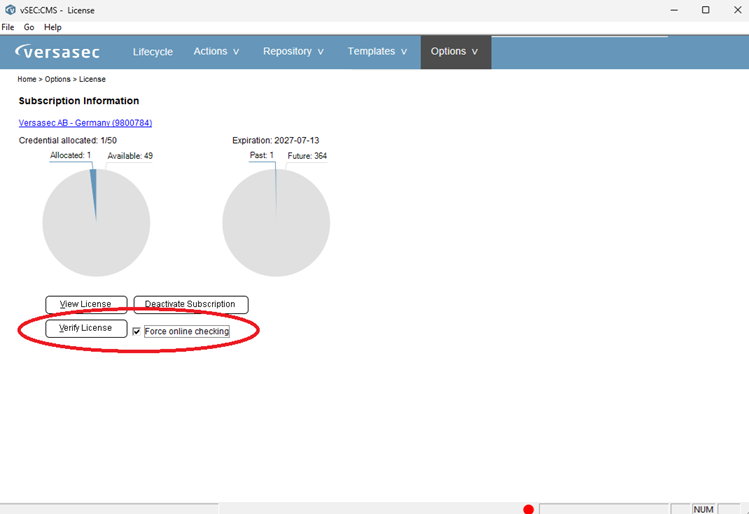Expand the Options dropdown menu
Viewport: 749px width, 514px height.
454,52
